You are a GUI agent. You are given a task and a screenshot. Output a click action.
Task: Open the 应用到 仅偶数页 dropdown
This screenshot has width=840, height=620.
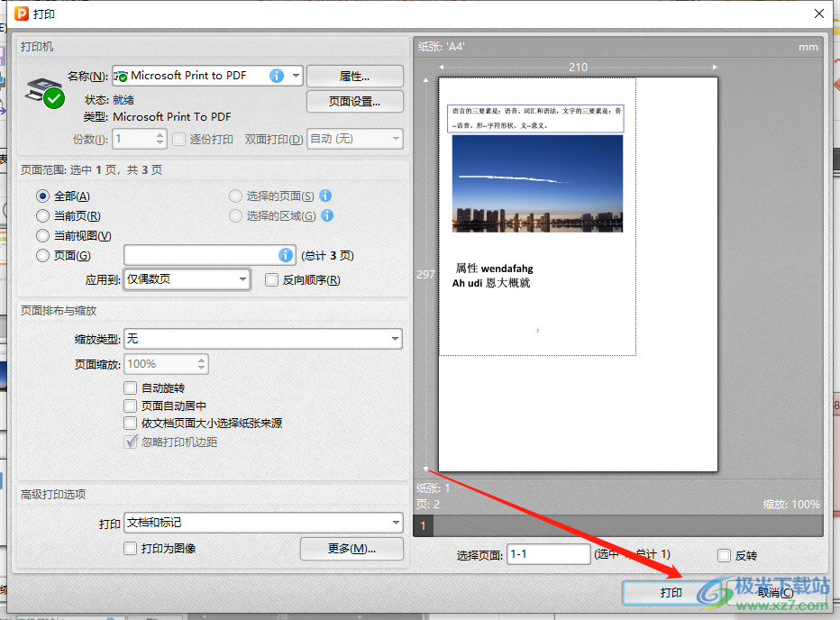187,279
